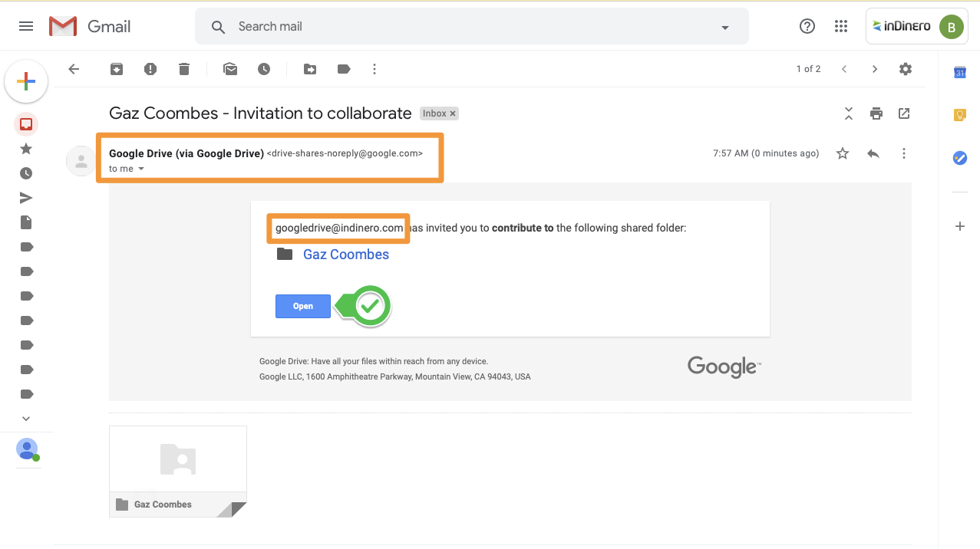Click the Gaz Coombes attachment thumbnail
Viewport: 980px width, 549px height.
(178, 472)
